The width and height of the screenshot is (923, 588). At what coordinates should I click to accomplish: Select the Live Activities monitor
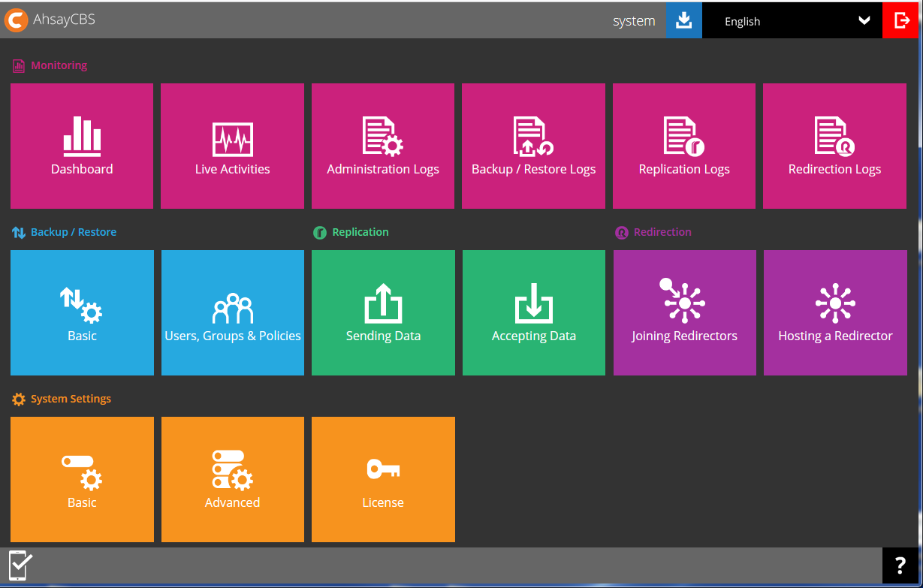coord(232,146)
